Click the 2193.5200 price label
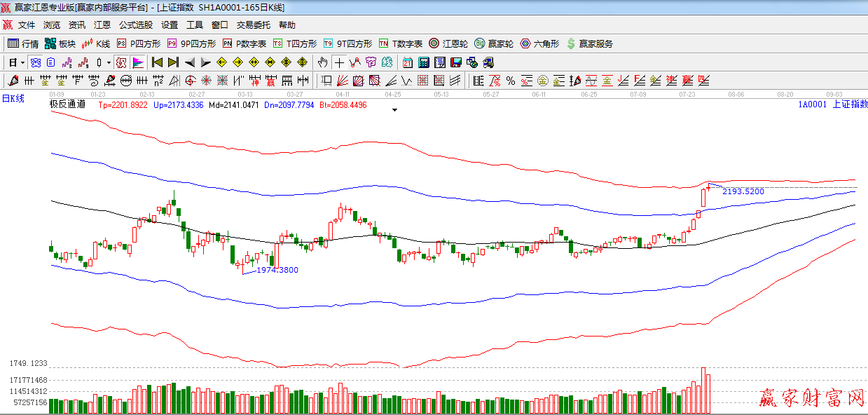 click(743, 191)
